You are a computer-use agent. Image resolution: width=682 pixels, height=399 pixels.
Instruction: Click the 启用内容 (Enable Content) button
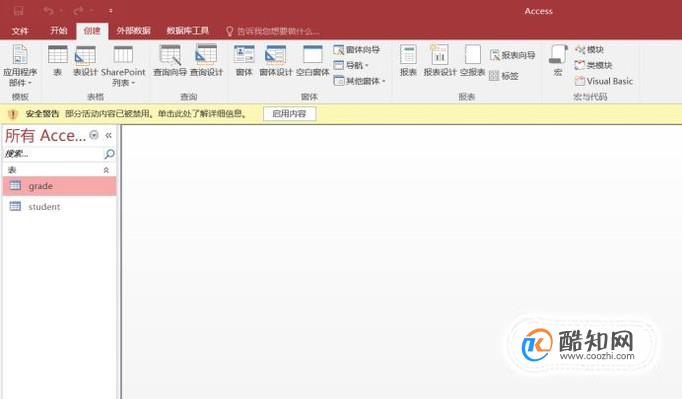click(x=289, y=114)
